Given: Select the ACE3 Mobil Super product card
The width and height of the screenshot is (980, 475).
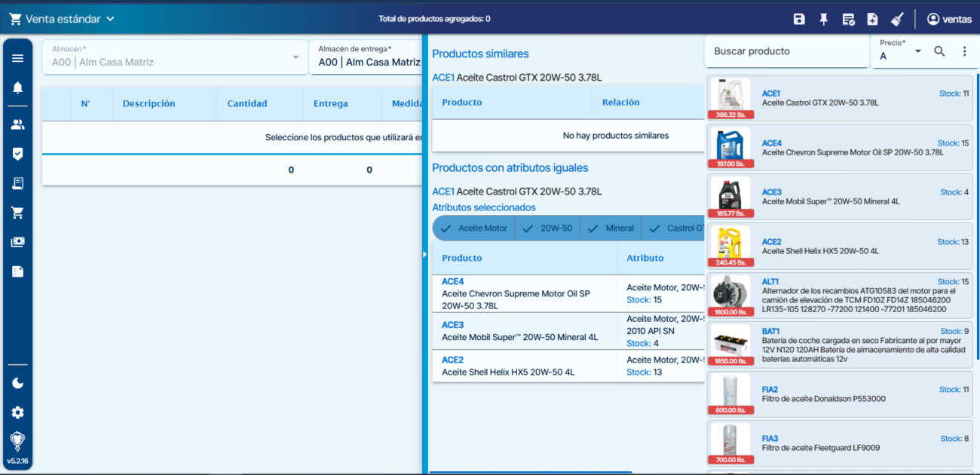Looking at the screenshot, I should 840,197.
